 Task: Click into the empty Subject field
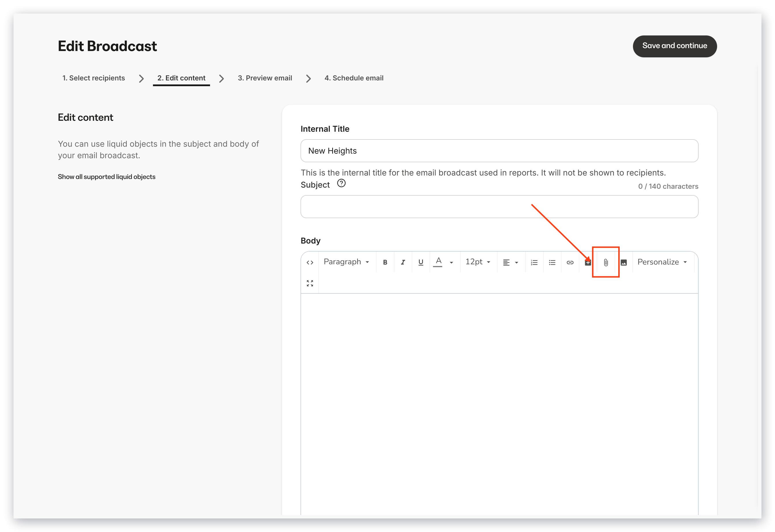[x=499, y=207]
